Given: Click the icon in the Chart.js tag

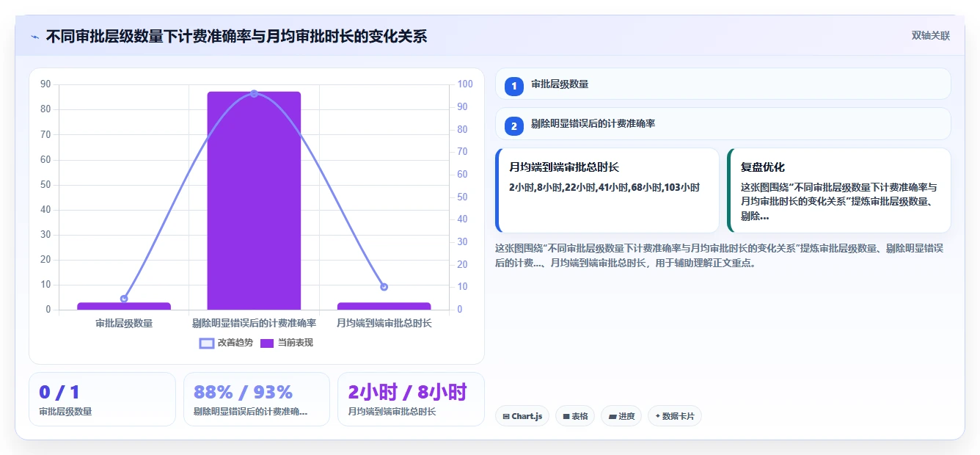Looking at the screenshot, I should tap(506, 417).
